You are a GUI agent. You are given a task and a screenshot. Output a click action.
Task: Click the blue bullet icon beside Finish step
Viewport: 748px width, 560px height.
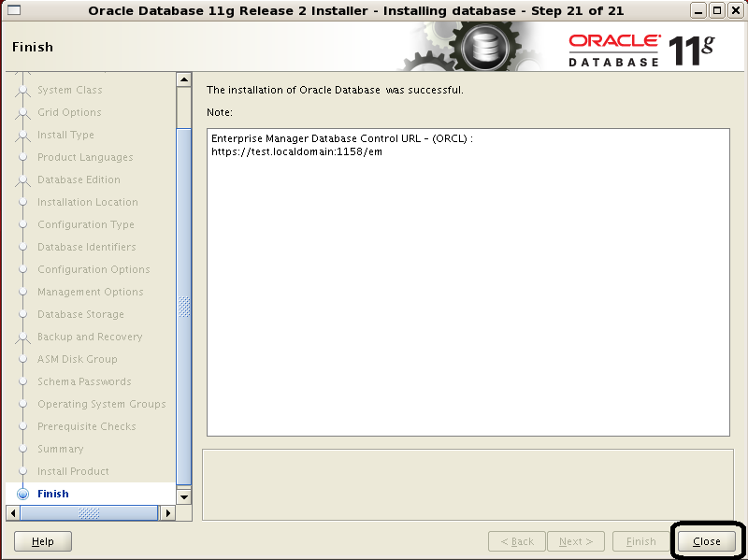pyautogui.click(x=23, y=494)
